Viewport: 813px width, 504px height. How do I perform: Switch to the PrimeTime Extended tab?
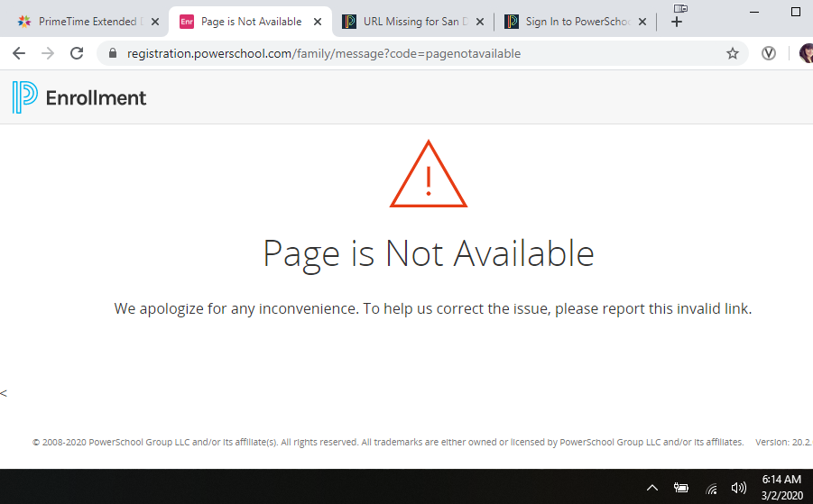[87, 22]
